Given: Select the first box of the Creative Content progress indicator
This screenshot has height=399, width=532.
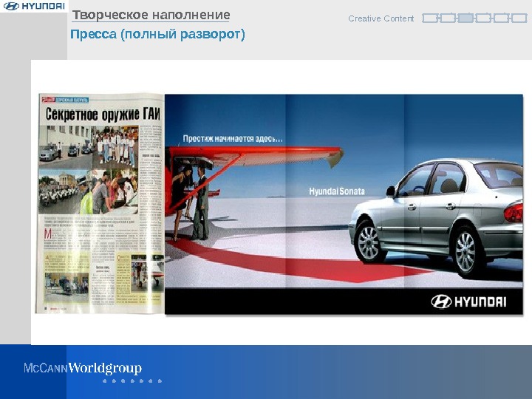Looking at the screenshot, I should (x=429, y=18).
